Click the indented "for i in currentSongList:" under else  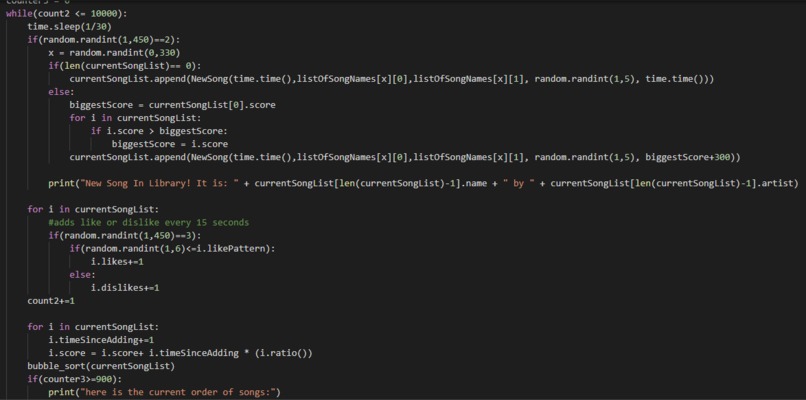click(135, 118)
